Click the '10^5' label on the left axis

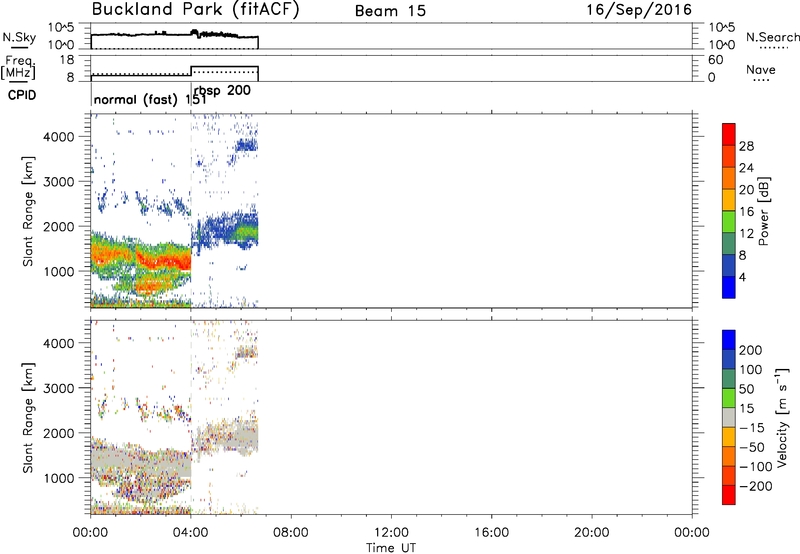click(x=61, y=28)
